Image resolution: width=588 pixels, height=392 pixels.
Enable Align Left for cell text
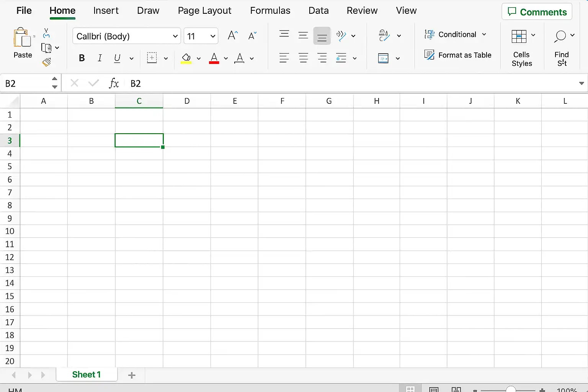tap(284, 58)
